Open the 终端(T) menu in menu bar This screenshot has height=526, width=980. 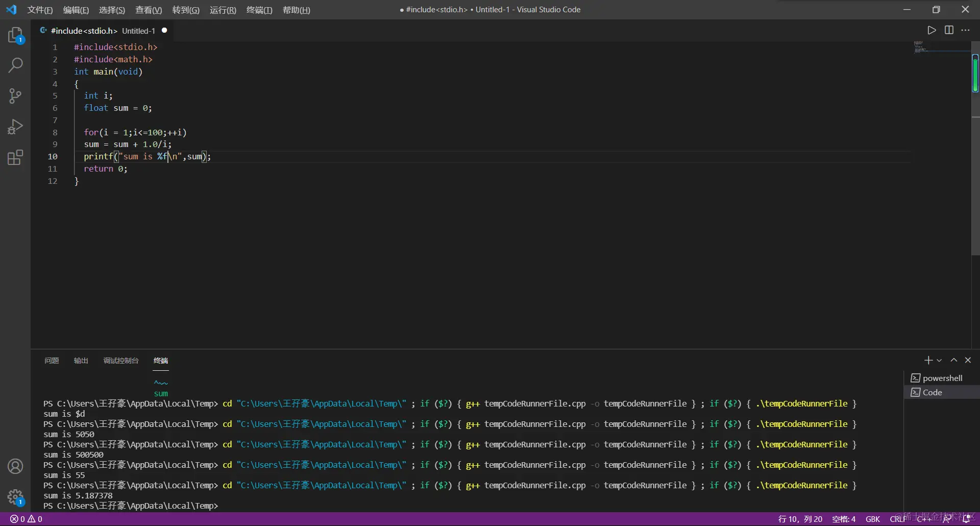coord(259,10)
